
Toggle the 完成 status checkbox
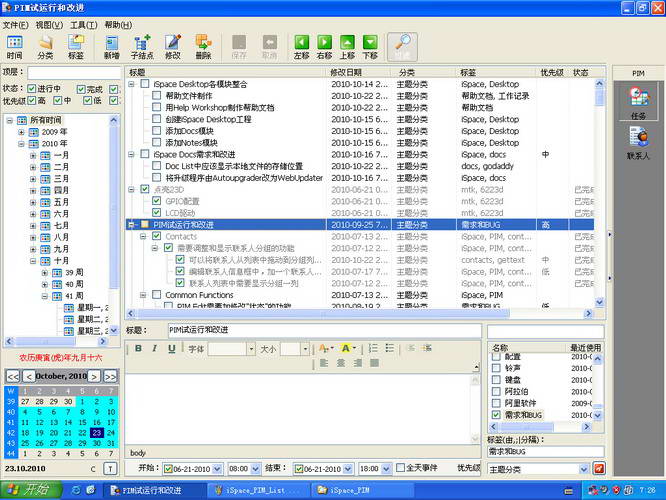(81, 89)
